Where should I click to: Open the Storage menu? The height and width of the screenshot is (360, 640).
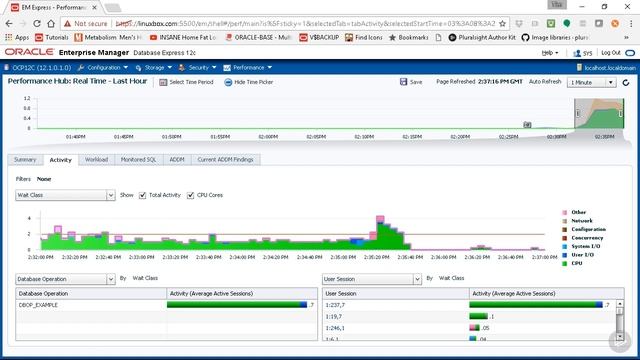154,68
